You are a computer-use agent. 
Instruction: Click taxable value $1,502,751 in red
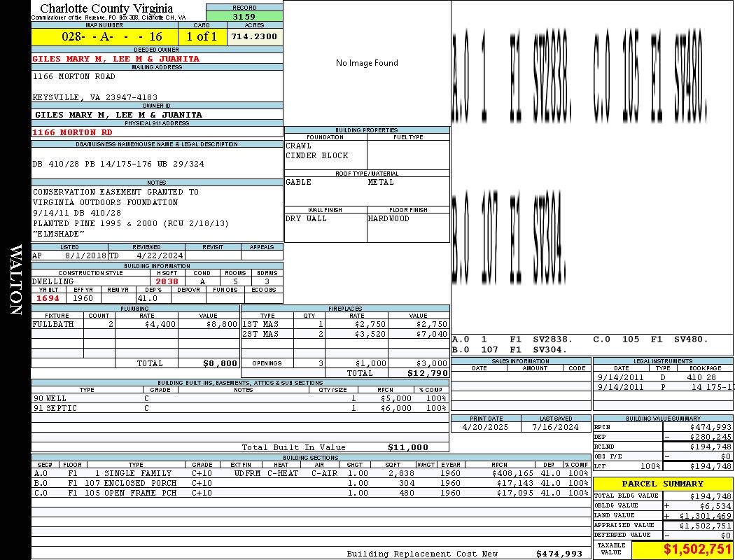coord(697,549)
